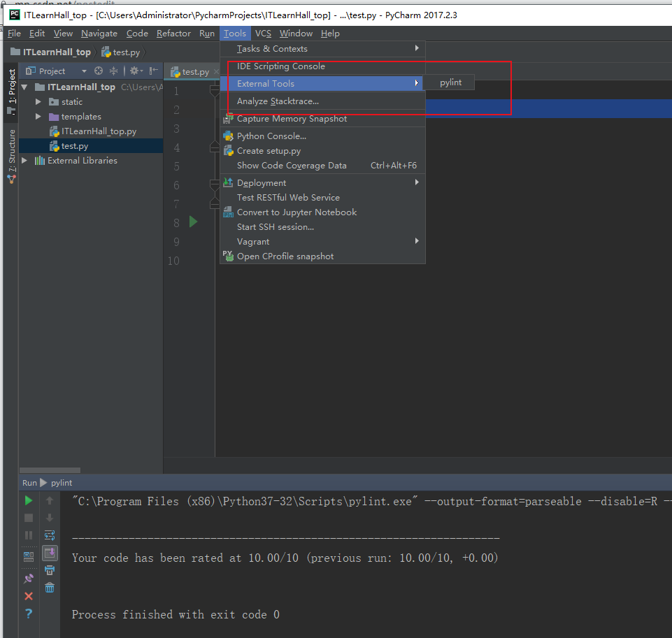Click the green run gutter arrow at line 8
The height and width of the screenshot is (638, 672).
193,222
